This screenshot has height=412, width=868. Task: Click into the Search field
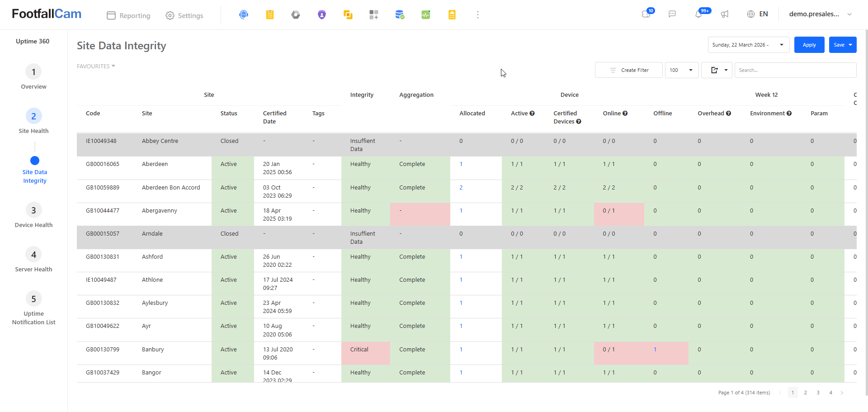pos(796,70)
